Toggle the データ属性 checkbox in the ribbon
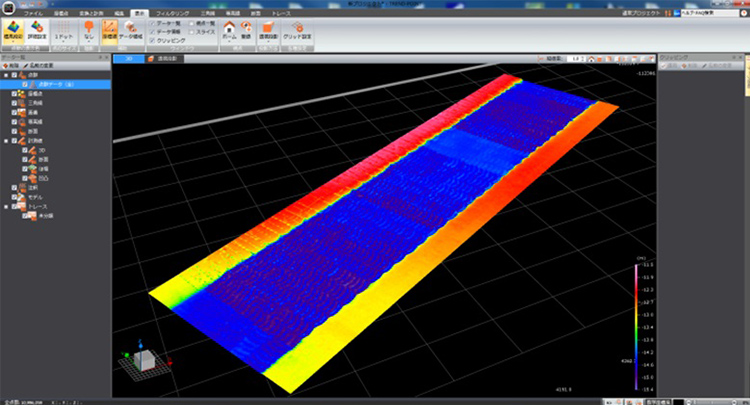750x405 pixels. pyautogui.click(x=153, y=32)
